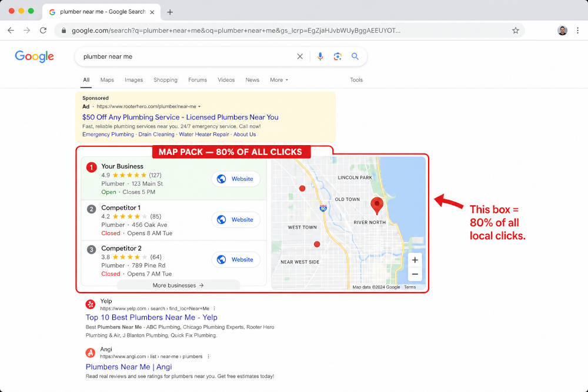Screen dimensions: 588x392
Task: Open the options dots beside the Yelp URL
Action: [215, 309]
